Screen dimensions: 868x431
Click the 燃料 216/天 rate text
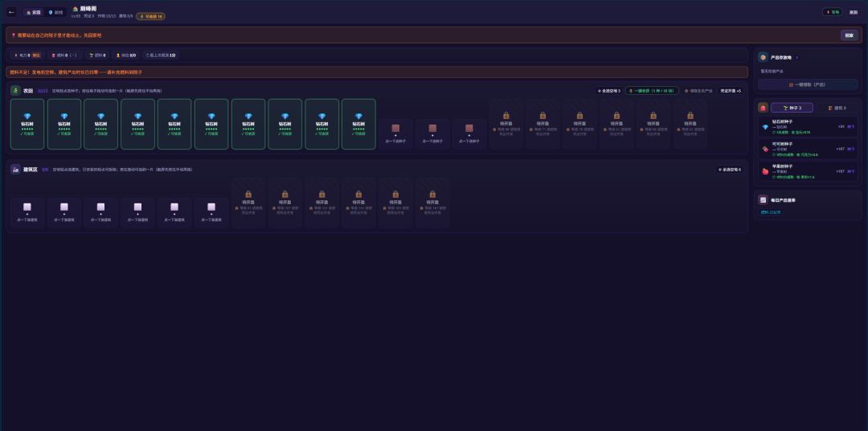[771, 212]
